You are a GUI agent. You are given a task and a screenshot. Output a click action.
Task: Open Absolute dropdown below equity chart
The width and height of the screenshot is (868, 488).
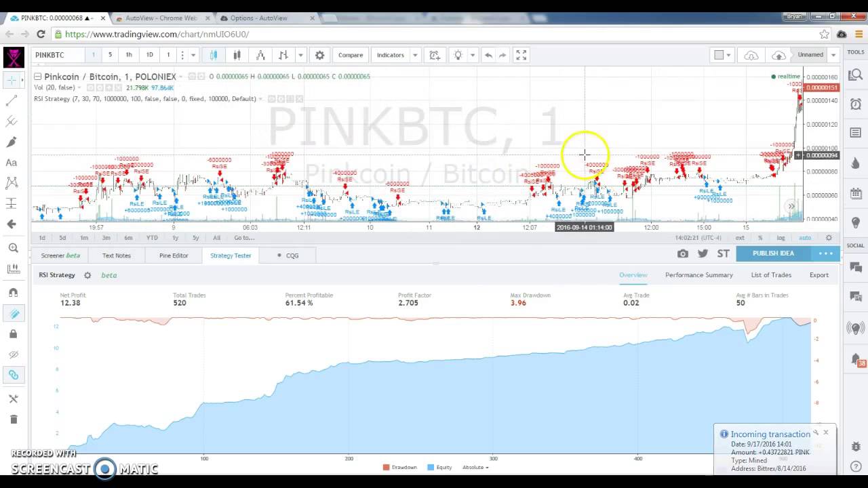[x=475, y=467]
